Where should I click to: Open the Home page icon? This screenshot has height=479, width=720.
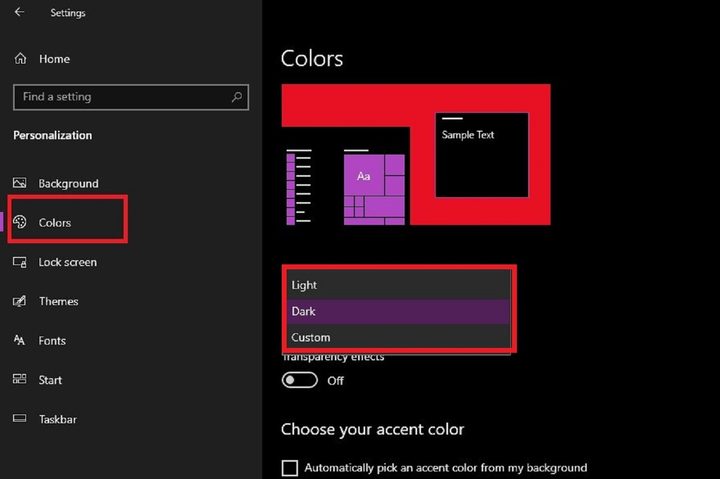tap(20, 58)
